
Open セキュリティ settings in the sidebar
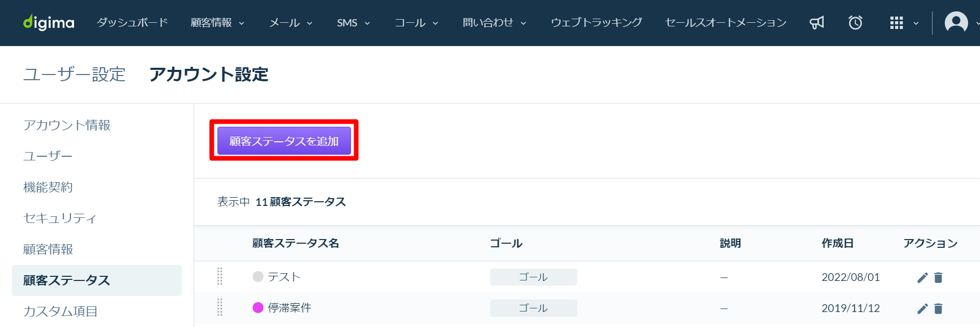coord(60,218)
